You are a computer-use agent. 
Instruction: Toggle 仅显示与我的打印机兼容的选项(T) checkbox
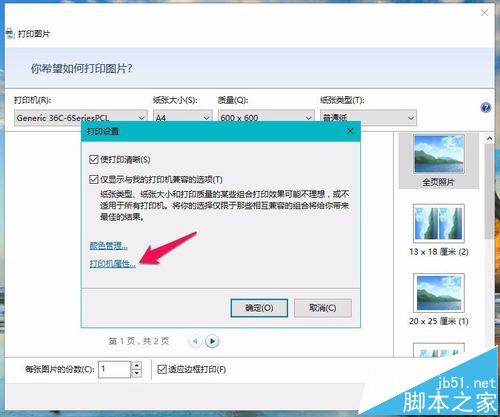coord(94,179)
